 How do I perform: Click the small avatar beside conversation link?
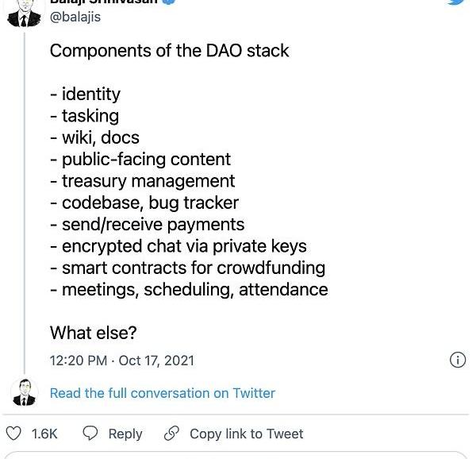click(x=24, y=392)
